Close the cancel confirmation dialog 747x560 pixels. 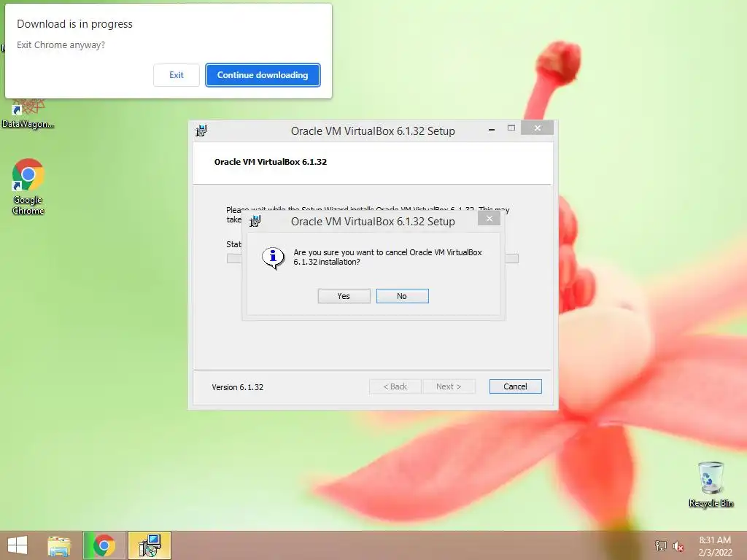click(489, 219)
